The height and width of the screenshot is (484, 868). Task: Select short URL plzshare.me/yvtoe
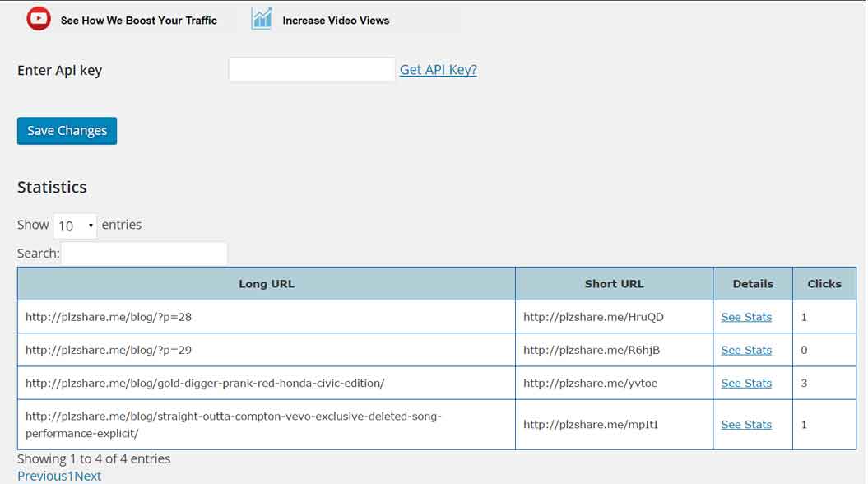(x=591, y=384)
